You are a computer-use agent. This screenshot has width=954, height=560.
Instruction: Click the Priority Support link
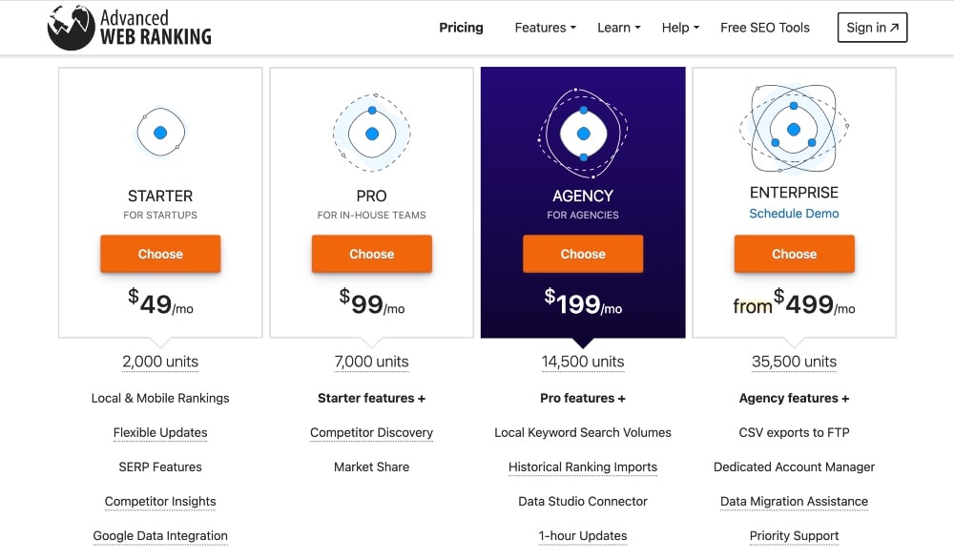(794, 535)
